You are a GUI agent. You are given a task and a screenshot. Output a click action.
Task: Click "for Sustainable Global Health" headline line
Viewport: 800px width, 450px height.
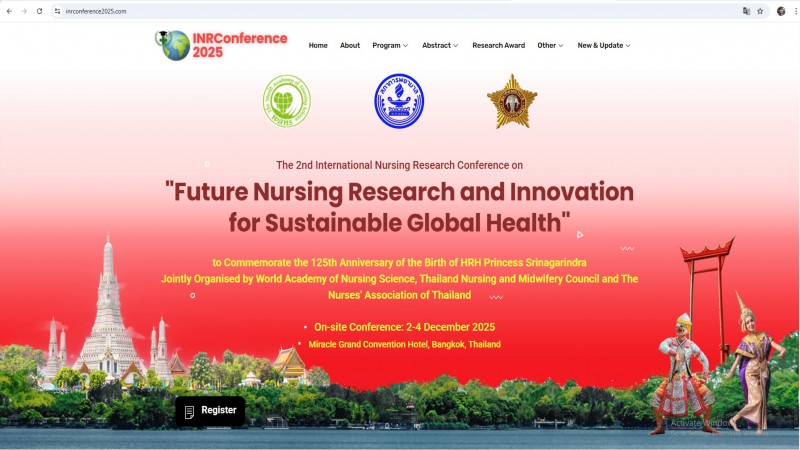[399, 223]
